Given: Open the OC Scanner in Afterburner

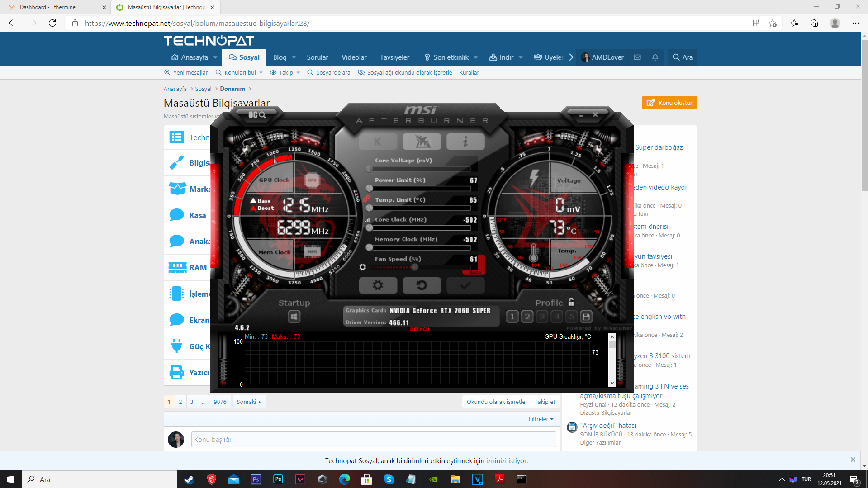Looking at the screenshot, I should click(x=256, y=115).
